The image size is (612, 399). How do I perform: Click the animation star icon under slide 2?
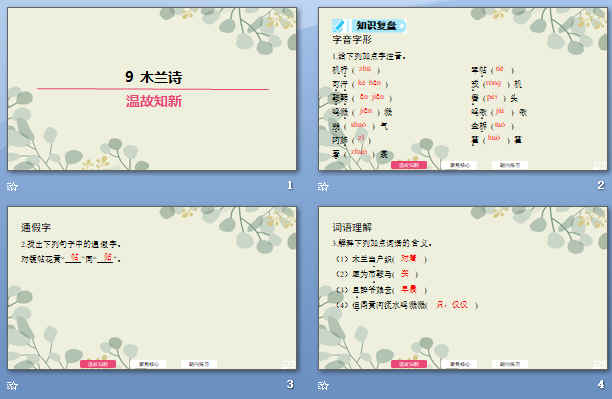tap(323, 186)
